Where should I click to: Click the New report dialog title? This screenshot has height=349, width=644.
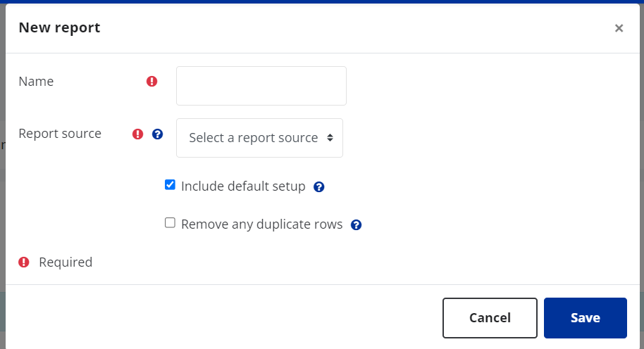[x=60, y=27]
